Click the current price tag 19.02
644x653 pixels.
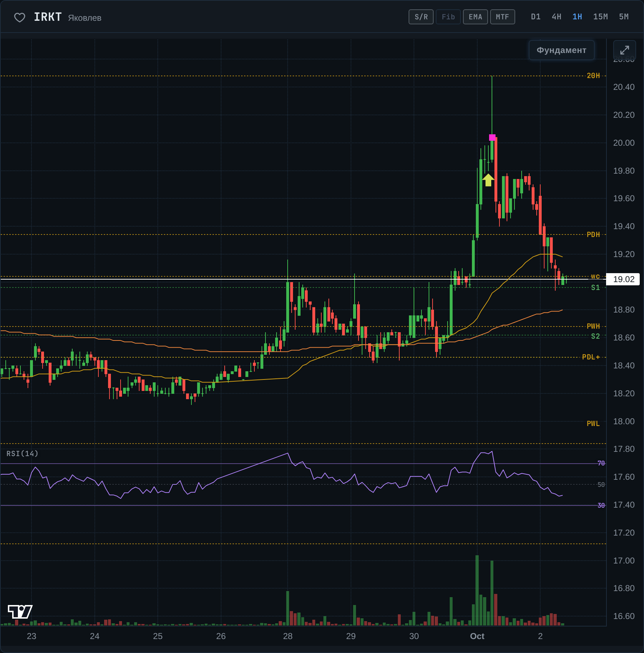click(x=624, y=279)
